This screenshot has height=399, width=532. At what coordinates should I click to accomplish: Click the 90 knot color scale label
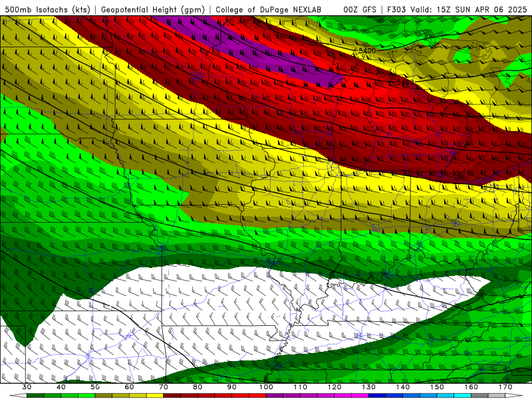click(231, 387)
